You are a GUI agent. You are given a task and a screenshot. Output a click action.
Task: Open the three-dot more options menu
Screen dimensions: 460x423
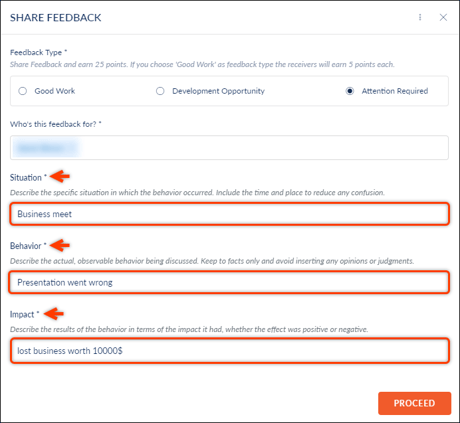(x=420, y=17)
